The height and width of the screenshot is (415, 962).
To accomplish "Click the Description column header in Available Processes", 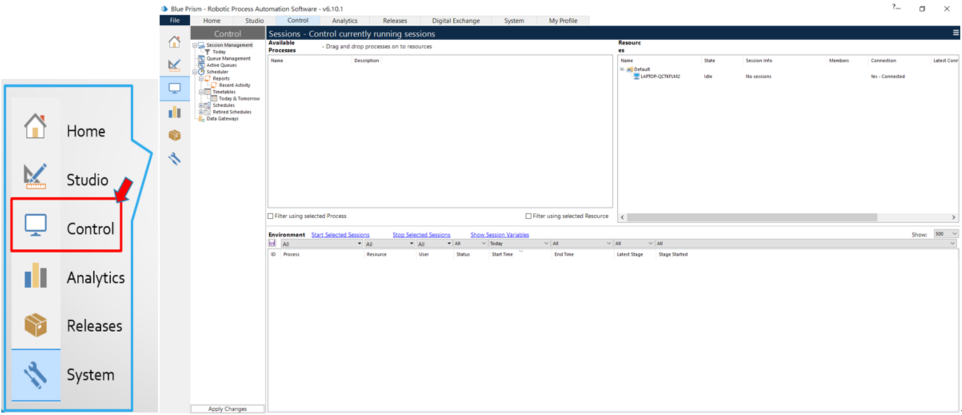I will coord(367,61).
